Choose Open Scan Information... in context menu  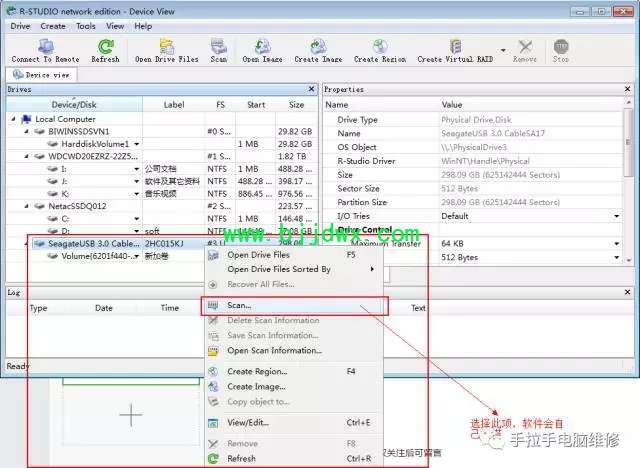(293, 350)
